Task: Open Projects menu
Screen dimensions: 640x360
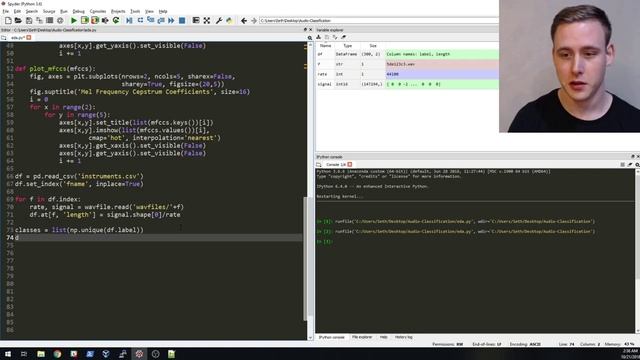Action: (x=118, y=11)
